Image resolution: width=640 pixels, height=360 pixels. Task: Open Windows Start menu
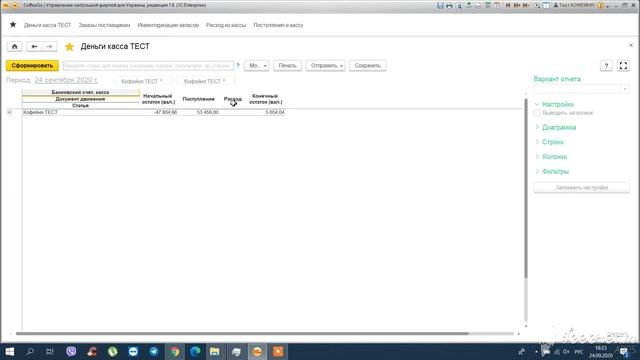9,351
